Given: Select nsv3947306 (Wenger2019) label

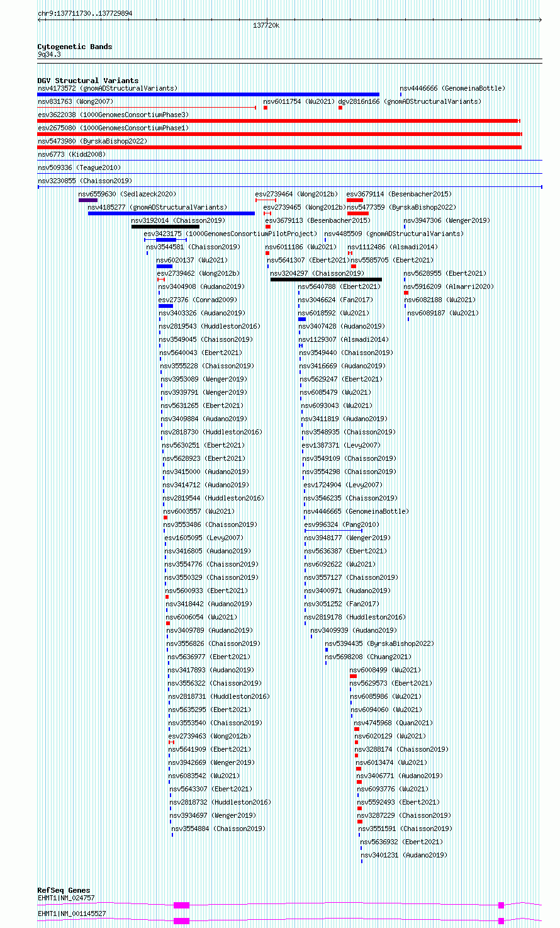Looking at the screenshot, I should coord(447,221).
